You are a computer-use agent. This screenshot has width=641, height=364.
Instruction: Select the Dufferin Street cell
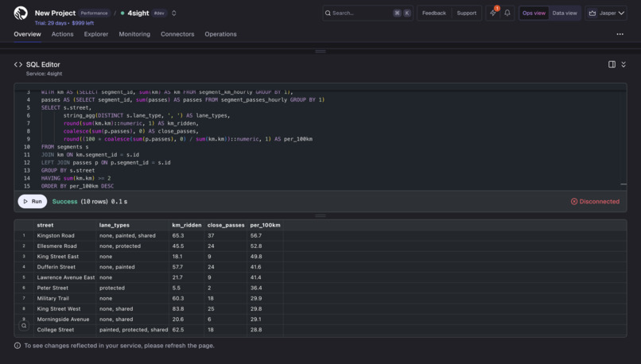64,267
